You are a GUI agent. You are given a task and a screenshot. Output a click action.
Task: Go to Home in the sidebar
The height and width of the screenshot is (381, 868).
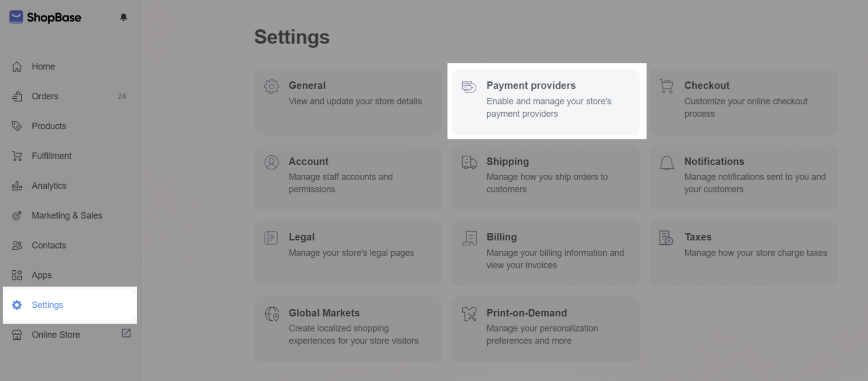[x=43, y=67]
